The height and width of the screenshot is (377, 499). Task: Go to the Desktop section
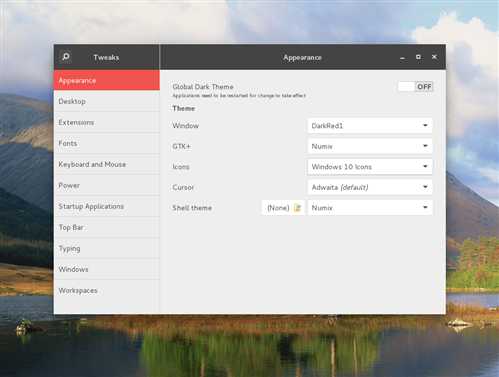[107, 101]
